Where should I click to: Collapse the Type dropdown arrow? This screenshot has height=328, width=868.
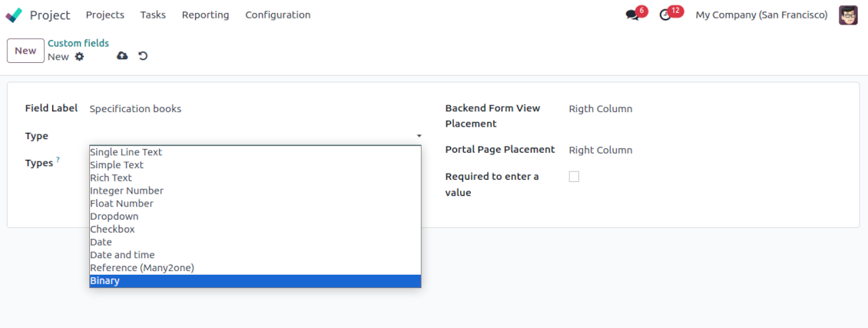coord(419,136)
